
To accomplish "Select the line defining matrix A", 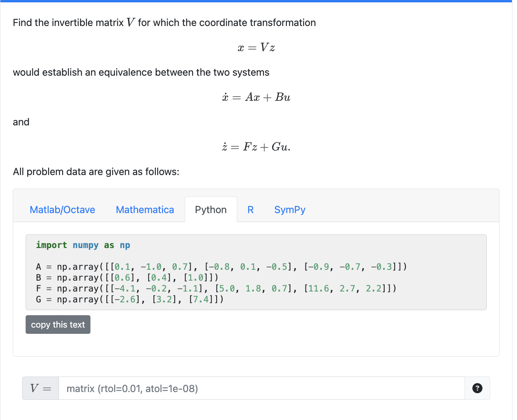I will [x=221, y=267].
